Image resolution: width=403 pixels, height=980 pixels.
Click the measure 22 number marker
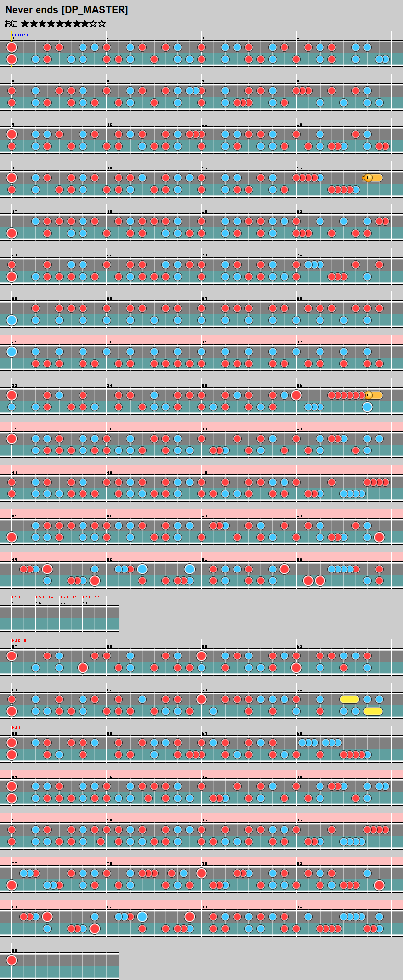click(x=110, y=255)
